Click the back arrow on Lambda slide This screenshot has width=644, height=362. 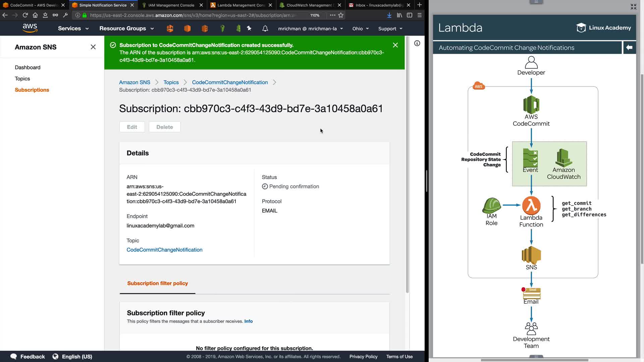(x=629, y=48)
